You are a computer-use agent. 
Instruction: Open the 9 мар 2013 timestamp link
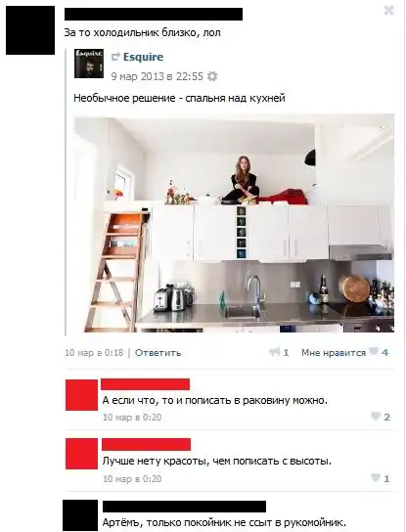pyautogui.click(x=158, y=76)
